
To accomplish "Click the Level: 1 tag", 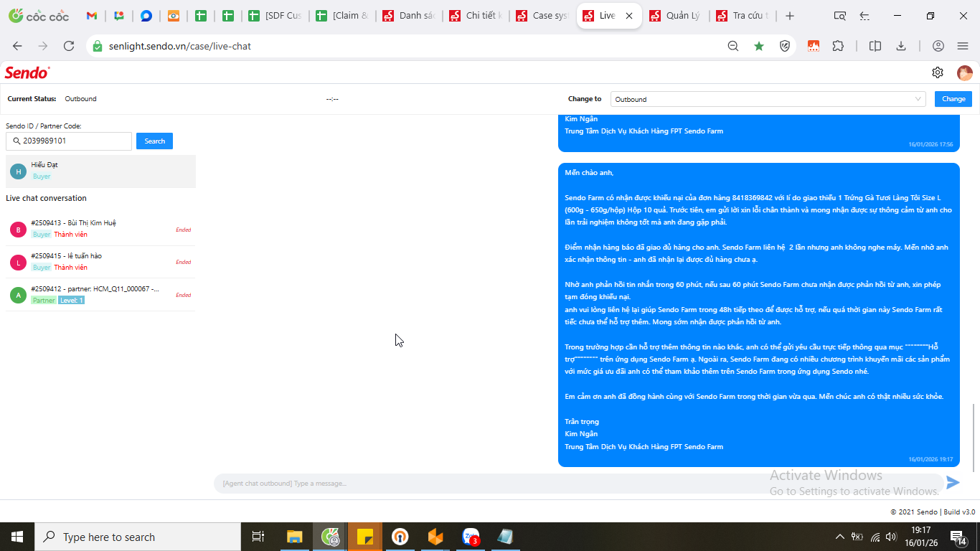I will pyautogui.click(x=71, y=301).
